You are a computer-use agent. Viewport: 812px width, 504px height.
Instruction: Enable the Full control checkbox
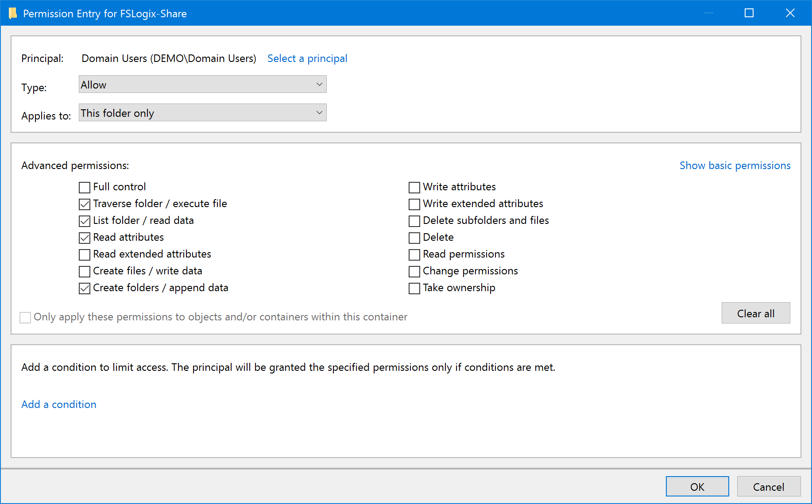point(84,187)
